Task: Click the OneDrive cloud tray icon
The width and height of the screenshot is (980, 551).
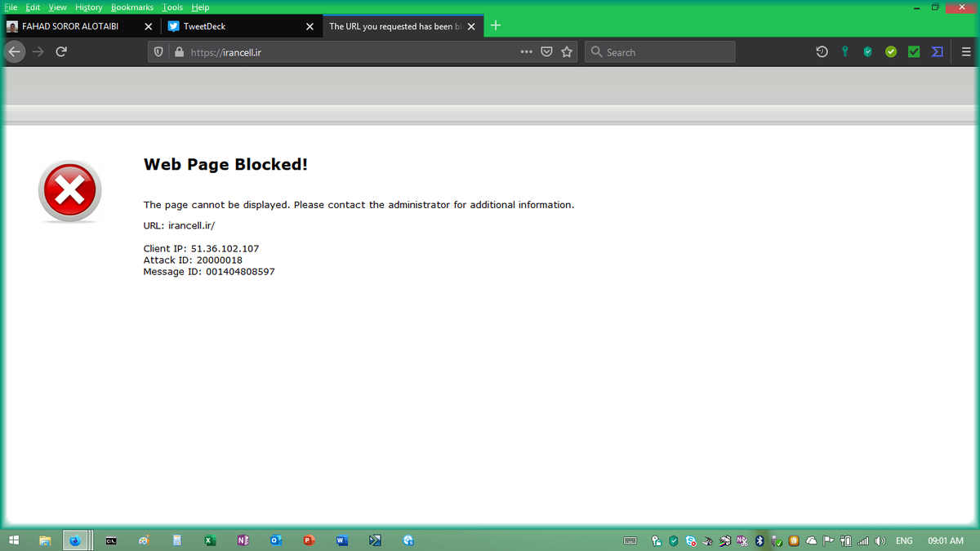Action: tap(812, 540)
